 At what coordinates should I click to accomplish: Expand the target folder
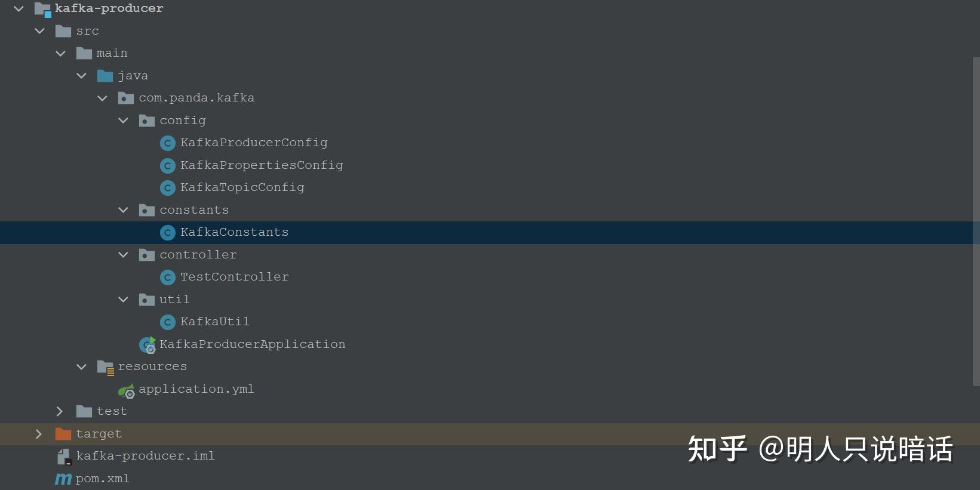click(38, 434)
